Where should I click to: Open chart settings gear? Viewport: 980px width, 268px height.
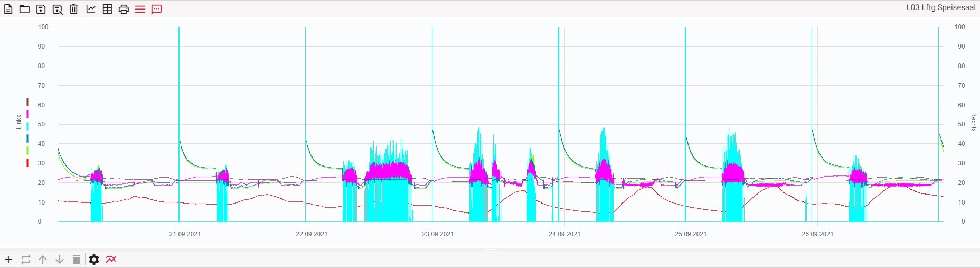94,260
